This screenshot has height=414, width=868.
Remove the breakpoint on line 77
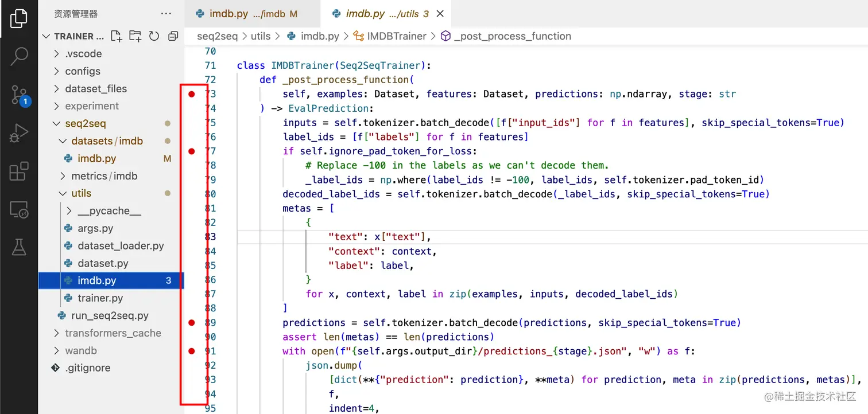point(192,151)
